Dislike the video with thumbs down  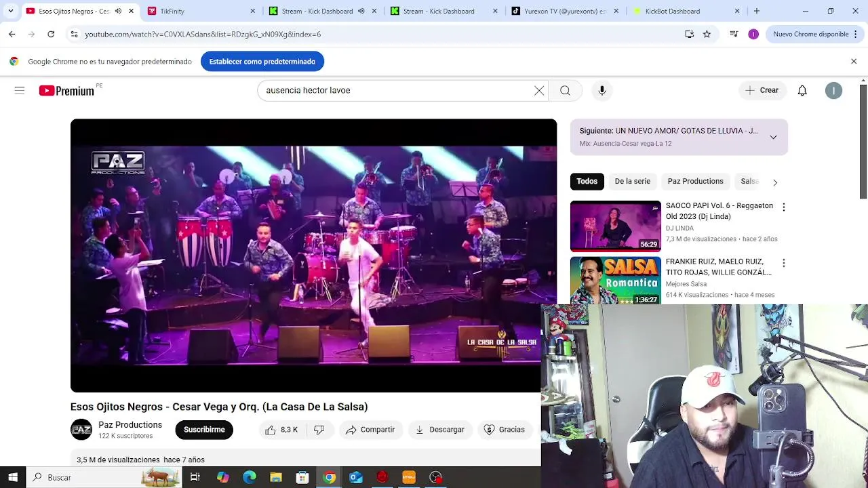(319, 430)
